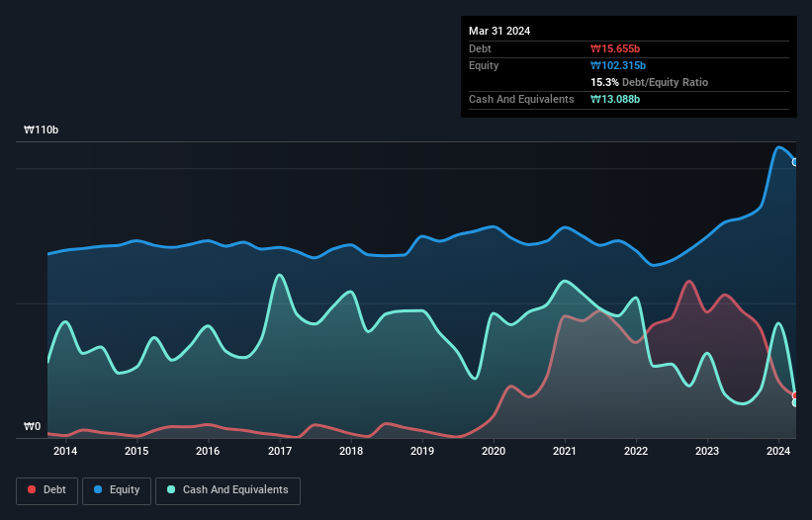Click the blue Equity legend dot
The height and width of the screenshot is (520, 812).
[98, 489]
